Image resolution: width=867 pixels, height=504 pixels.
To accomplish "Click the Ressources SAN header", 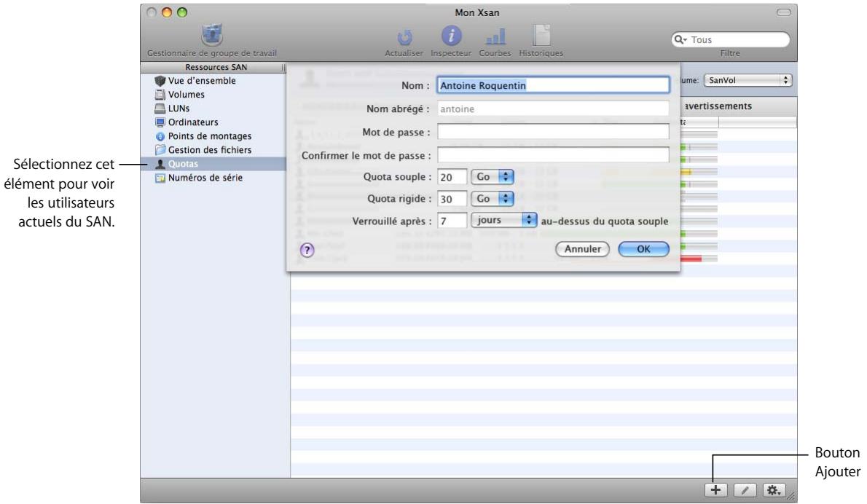I will [216, 68].
